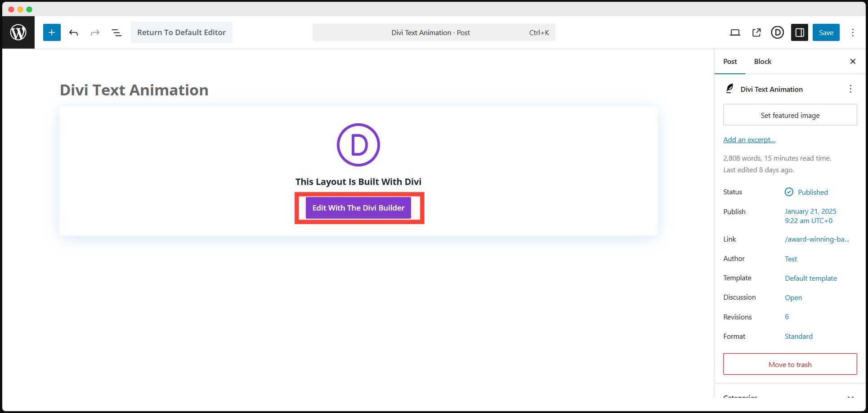This screenshot has width=868, height=413.
Task: Click the WordPress logo icon
Action: 18,32
